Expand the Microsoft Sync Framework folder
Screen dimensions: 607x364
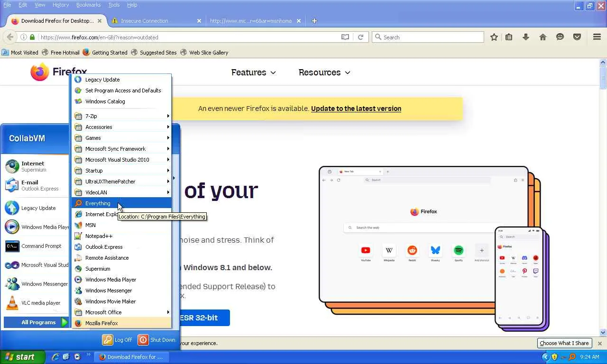click(x=121, y=149)
